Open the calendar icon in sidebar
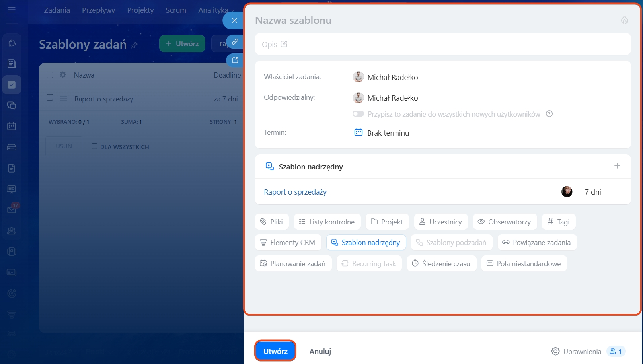Image resolution: width=643 pixels, height=364 pixels. tap(12, 126)
